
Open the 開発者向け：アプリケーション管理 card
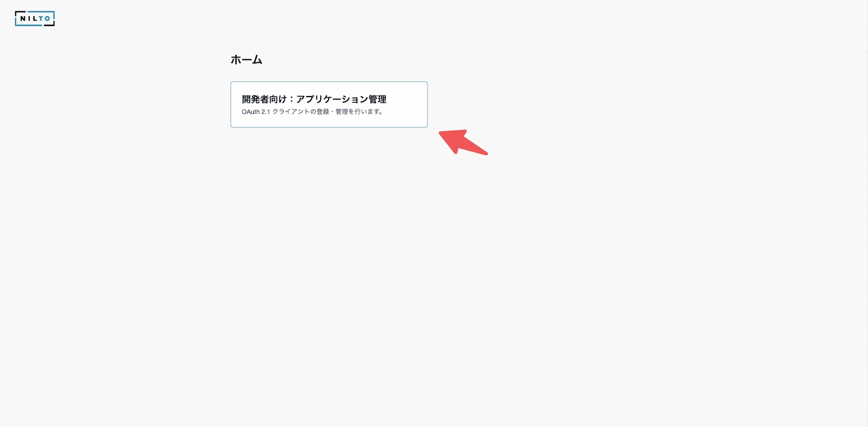click(x=329, y=105)
